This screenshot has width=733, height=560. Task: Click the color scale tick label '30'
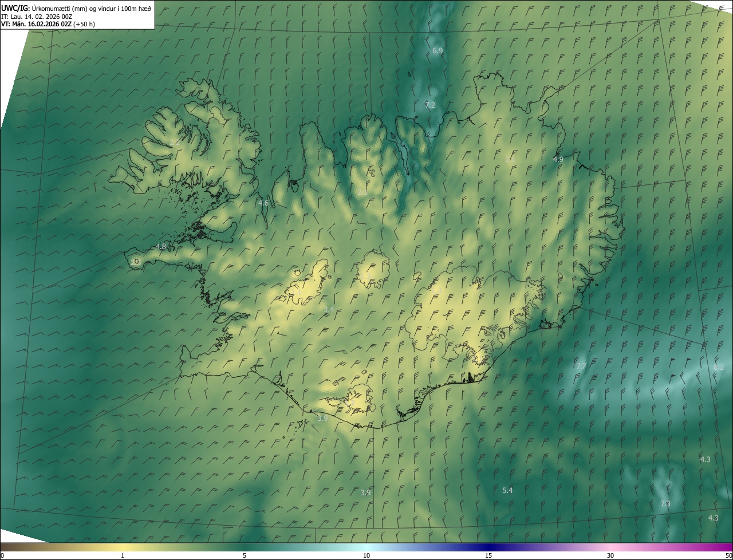click(x=610, y=556)
